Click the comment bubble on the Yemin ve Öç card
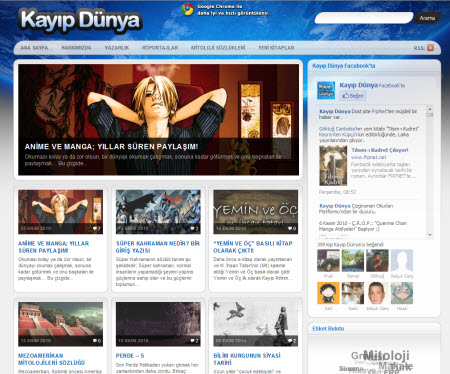The height and width of the screenshot is (374, 450). click(290, 228)
